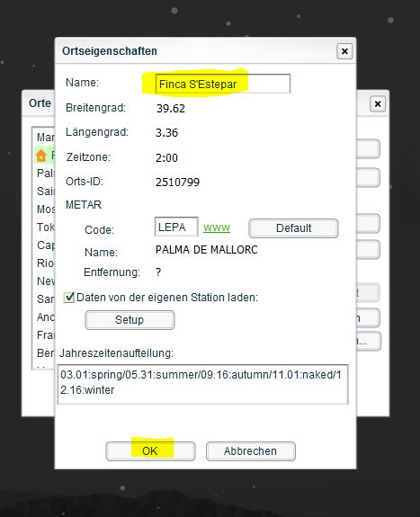Viewport: 420px width, 517px height.
Task: Select the Mos entry in the places list
Action: pos(46,209)
